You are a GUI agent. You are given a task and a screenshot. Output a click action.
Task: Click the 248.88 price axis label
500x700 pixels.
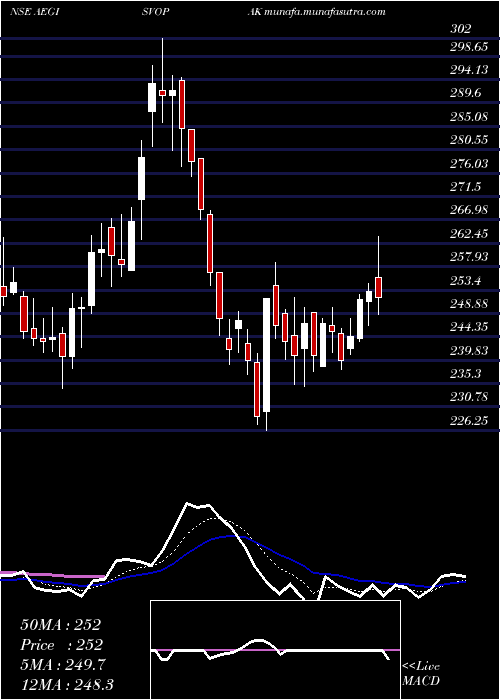(x=469, y=304)
